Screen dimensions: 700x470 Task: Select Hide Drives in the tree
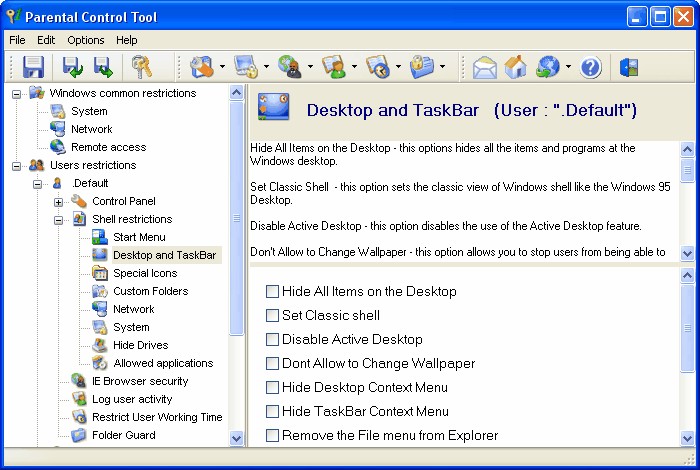point(141,345)
